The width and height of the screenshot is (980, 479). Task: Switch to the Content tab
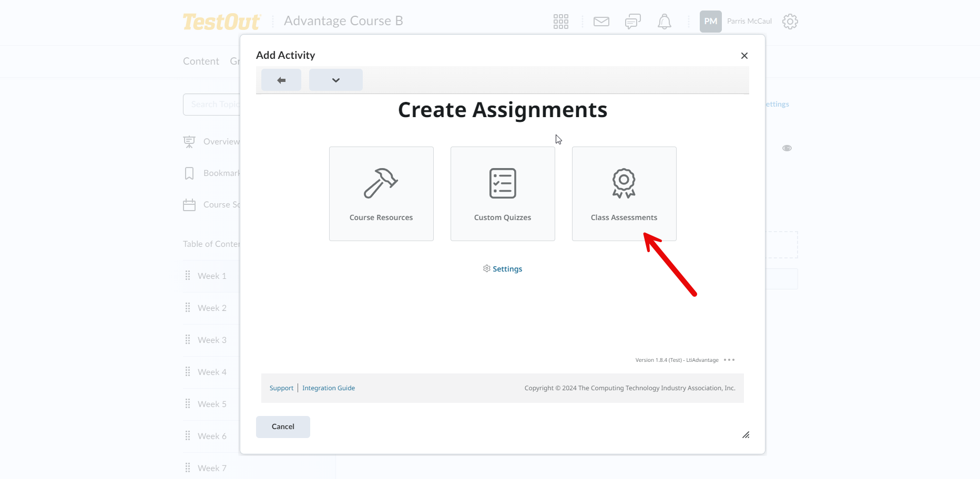click(x=201, y=61)
